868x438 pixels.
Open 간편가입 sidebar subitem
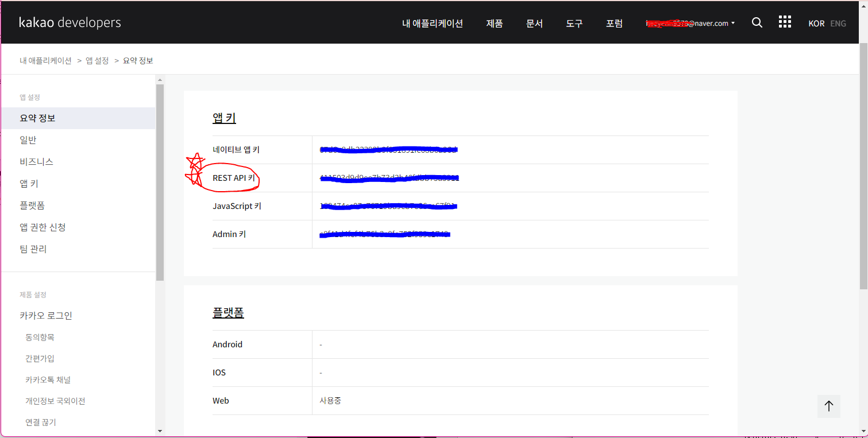click(40, 359)
